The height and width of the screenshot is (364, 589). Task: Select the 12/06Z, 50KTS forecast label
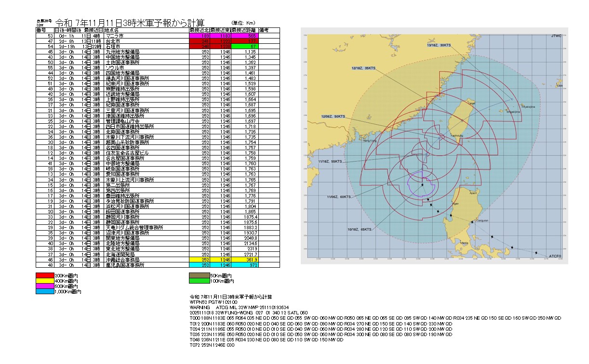(x=334, y=117)
